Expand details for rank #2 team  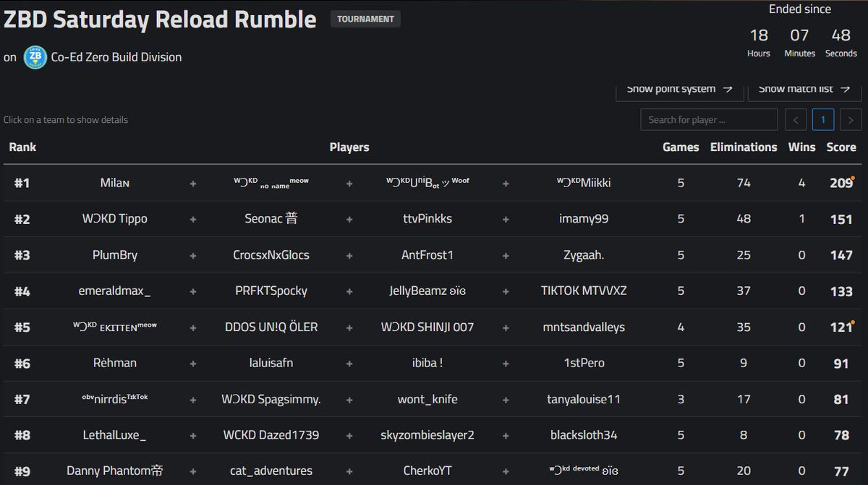(434, 219)
